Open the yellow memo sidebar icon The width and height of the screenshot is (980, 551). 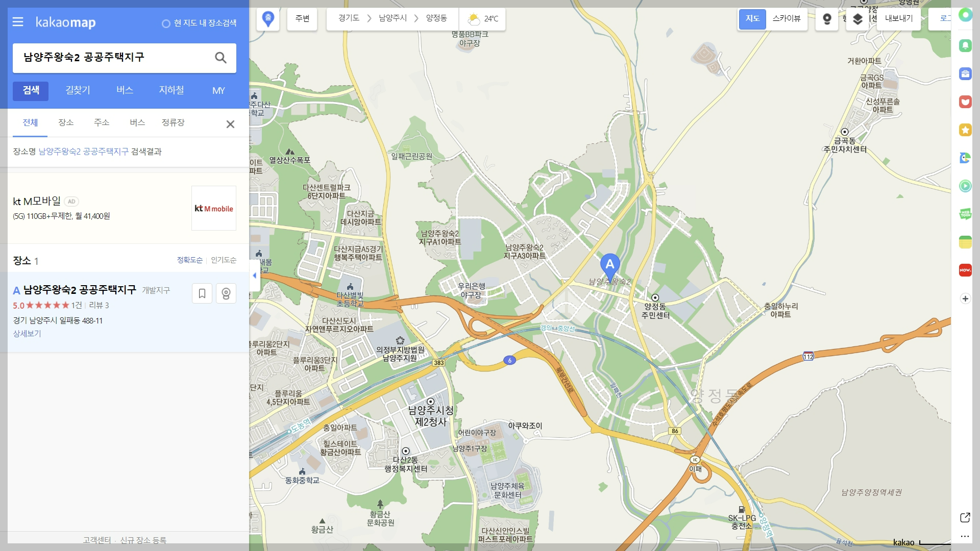click(x=965, y=242)
